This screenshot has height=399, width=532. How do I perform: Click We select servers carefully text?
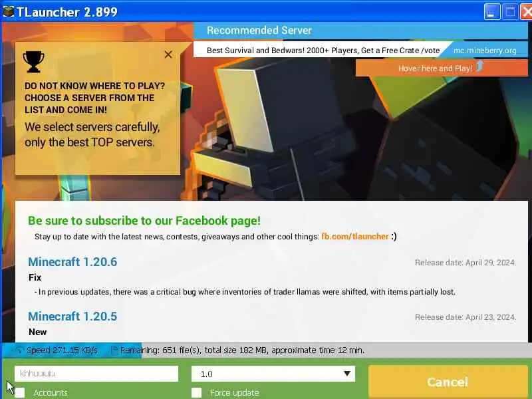(92, 135)
